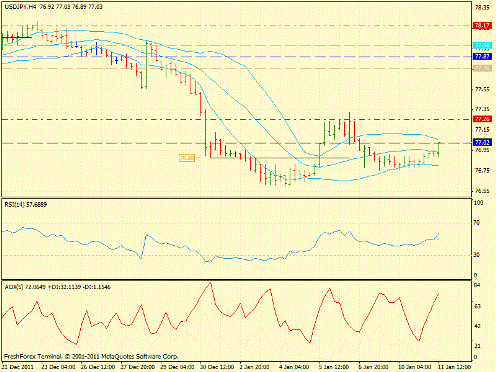
Task: Click the 29 Dec 04:00 time label
Action: (x=178, y=367)
